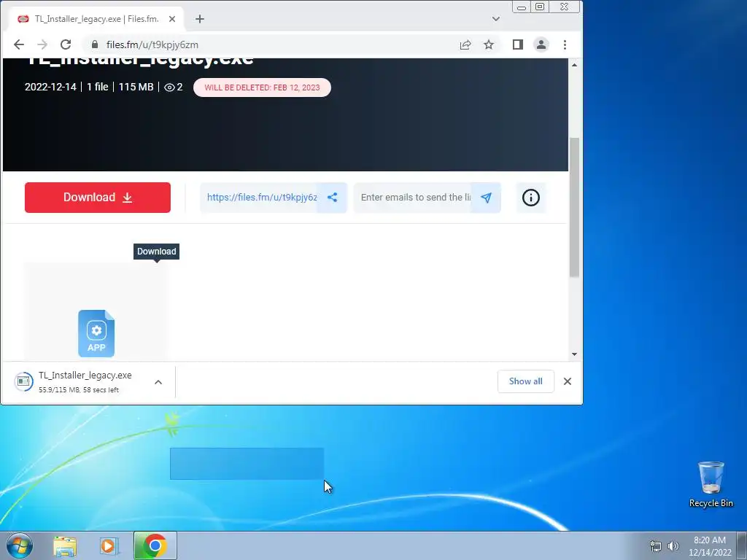This screenshot has width=747, height=560.
Task: Open Chrome's three-dot menu
Action: click(565, 44)
